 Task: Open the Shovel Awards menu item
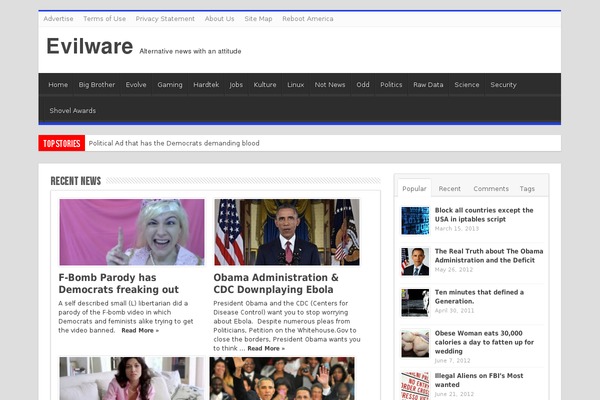pos(72,111)
